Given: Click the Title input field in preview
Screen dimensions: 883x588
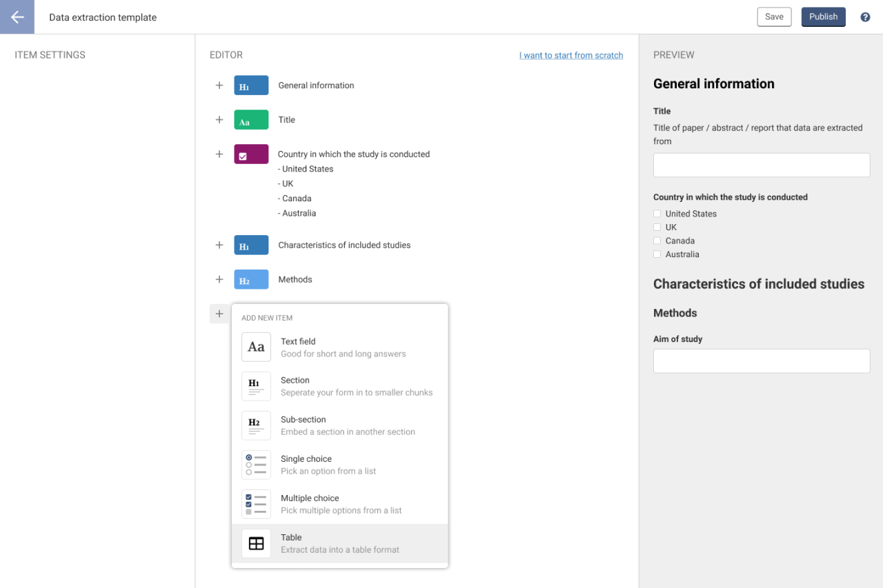Looking at the screenshot, I should pyautogui.click(x=762, y=165).
